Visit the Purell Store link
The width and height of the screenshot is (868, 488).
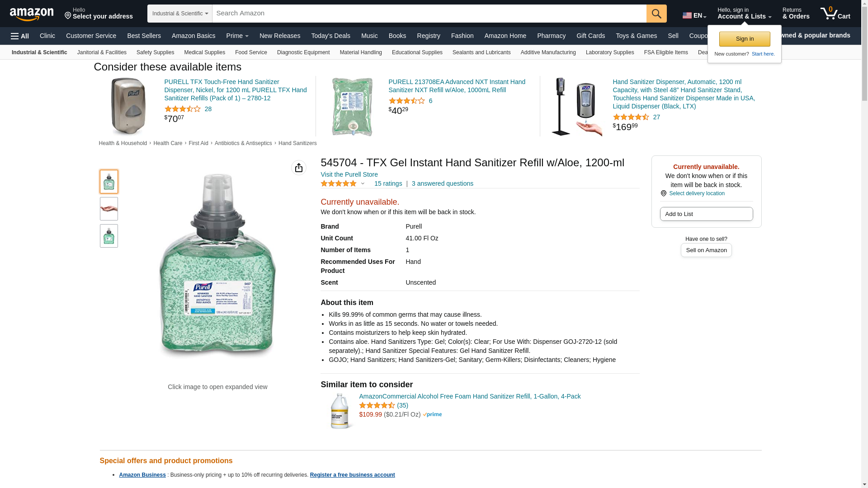[349, 174]
